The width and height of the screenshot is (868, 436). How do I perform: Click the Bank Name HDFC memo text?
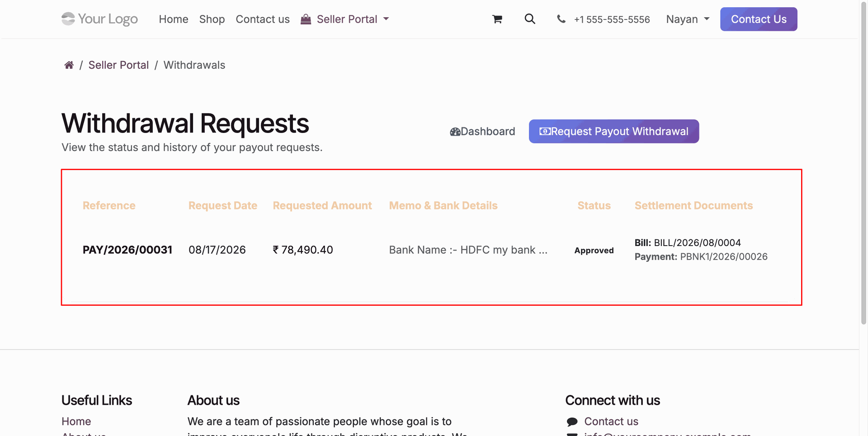pyautogui.click(x=468, y=250)
